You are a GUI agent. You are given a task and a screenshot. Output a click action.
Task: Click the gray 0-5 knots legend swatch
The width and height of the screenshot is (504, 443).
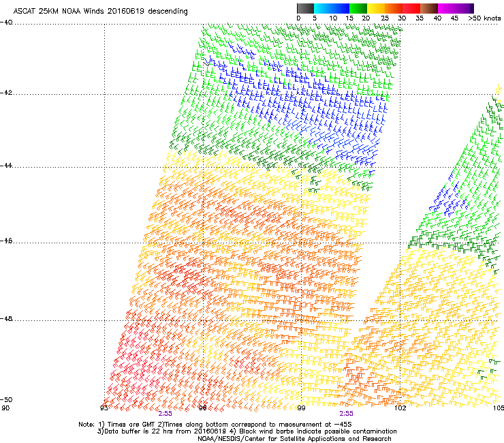click(306, 8)
